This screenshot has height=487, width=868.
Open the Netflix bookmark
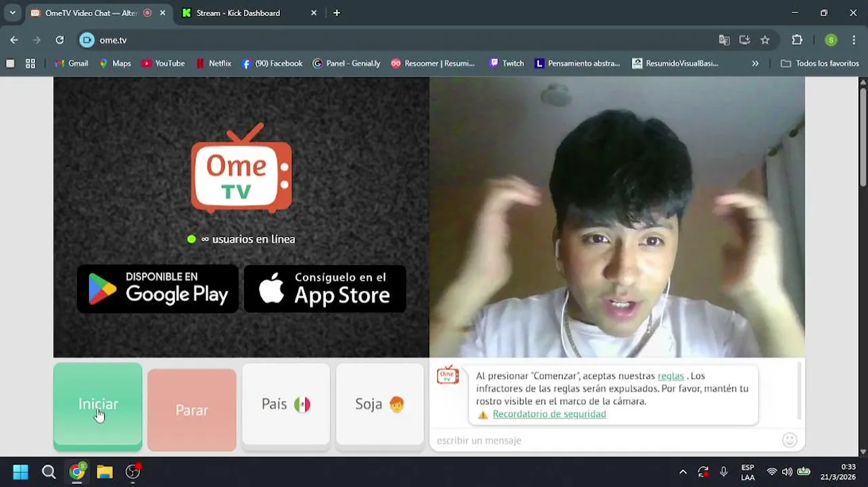[213, 64]
